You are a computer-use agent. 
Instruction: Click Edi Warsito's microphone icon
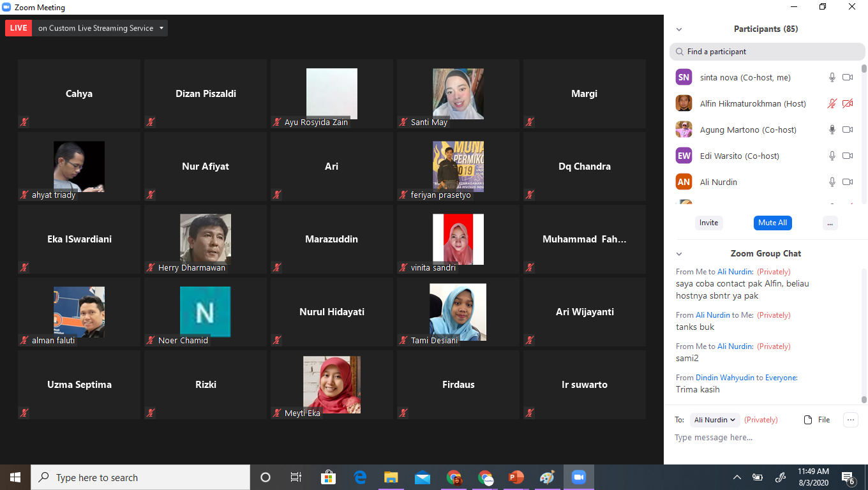pos(832,156)
